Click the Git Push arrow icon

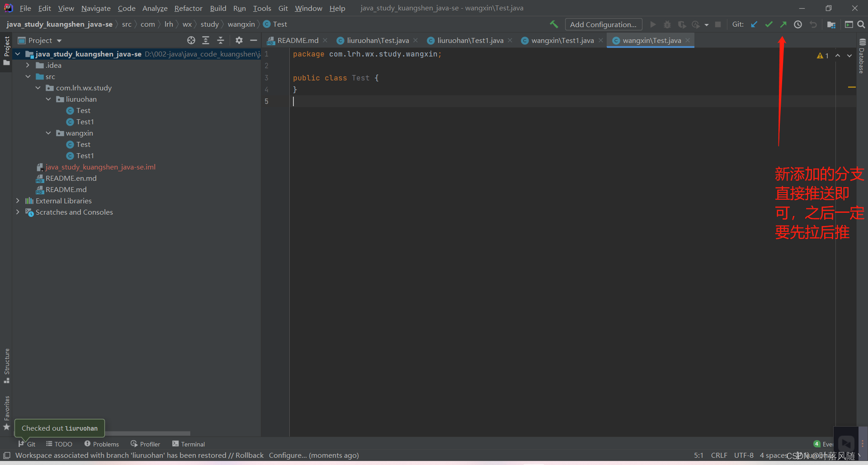[x=783, y=24]
